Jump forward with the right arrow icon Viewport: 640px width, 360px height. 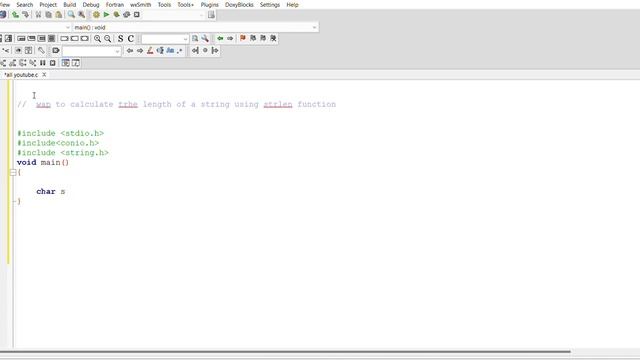[x=230, y=38]
